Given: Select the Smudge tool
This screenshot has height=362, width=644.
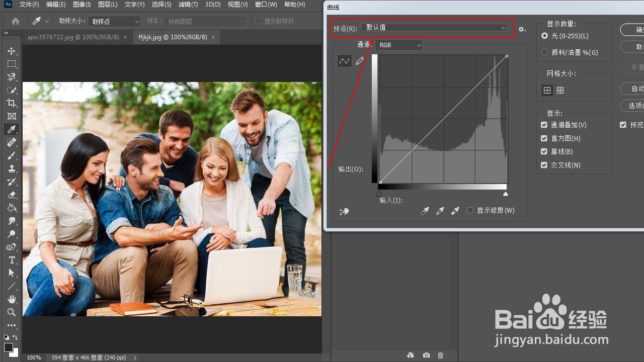Looking at the screenshot, I should click(11, 221).
